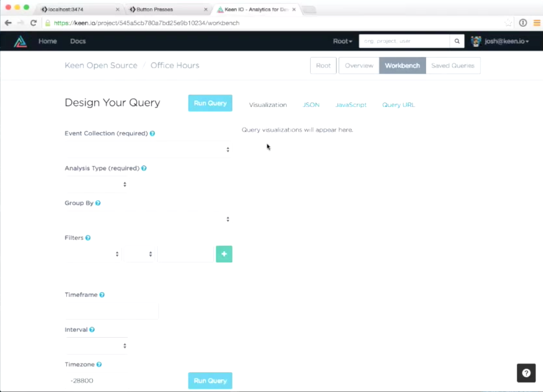
Task: Click the browser address bar URL
Action: point(146,23)
